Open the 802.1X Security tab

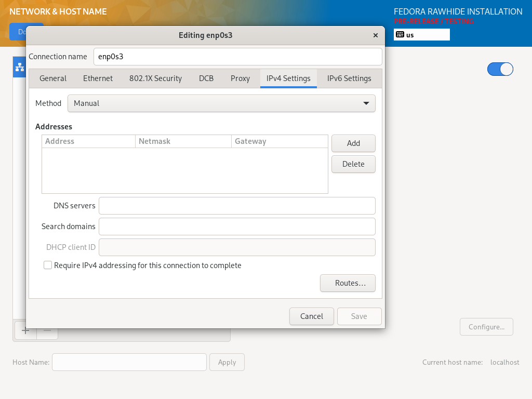(156, 78)
